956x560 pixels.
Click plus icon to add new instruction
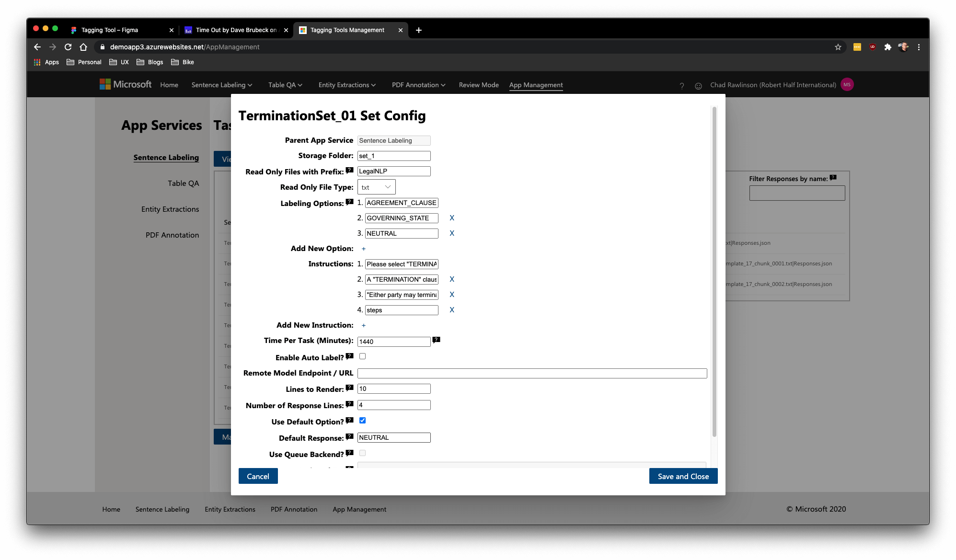(x=363, y=325)
